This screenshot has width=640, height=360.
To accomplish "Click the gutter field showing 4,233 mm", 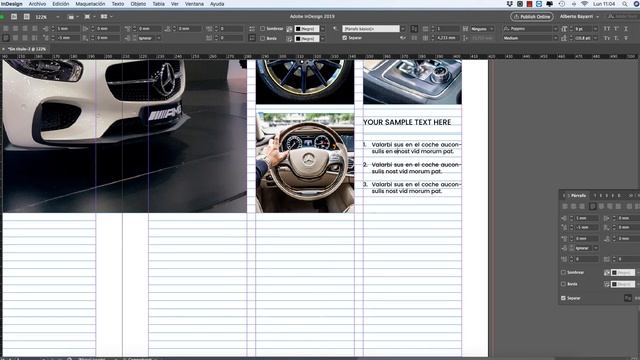I will [x=447, y=38].
